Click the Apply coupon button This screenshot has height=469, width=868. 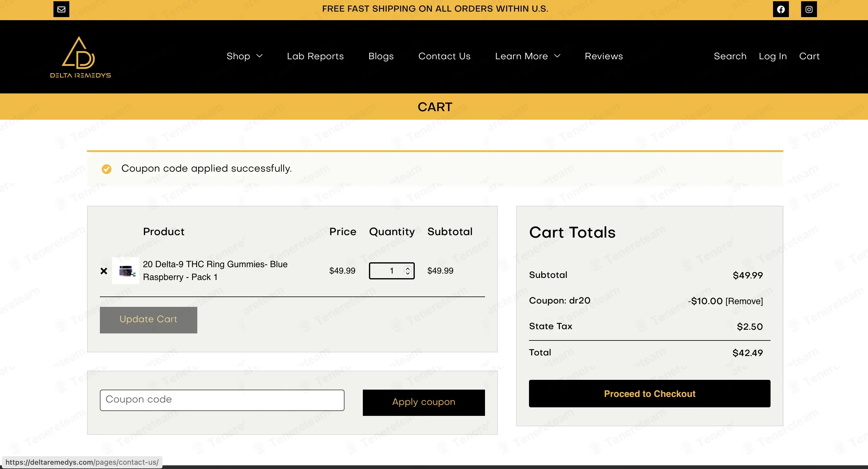[424, 403]
